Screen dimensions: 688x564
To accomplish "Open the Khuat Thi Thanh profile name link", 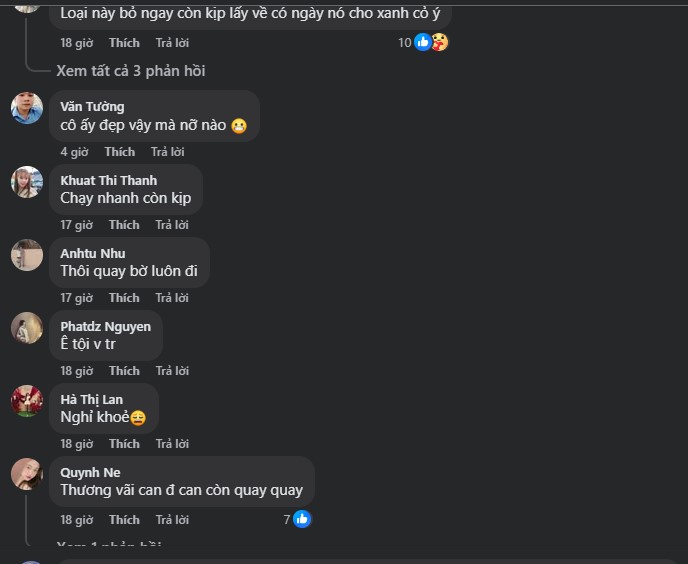I will pos(108,180).
